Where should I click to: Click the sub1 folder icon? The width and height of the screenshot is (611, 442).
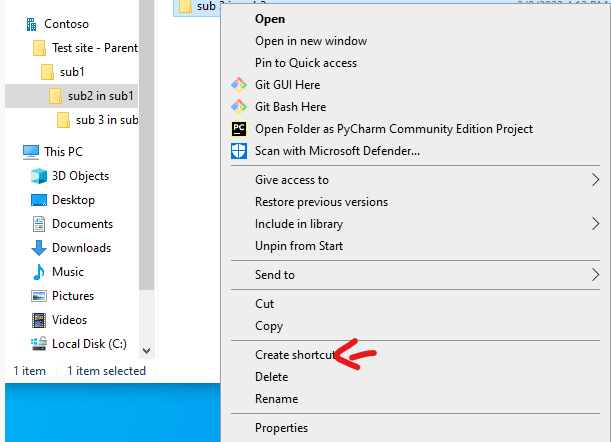[47, 72]
